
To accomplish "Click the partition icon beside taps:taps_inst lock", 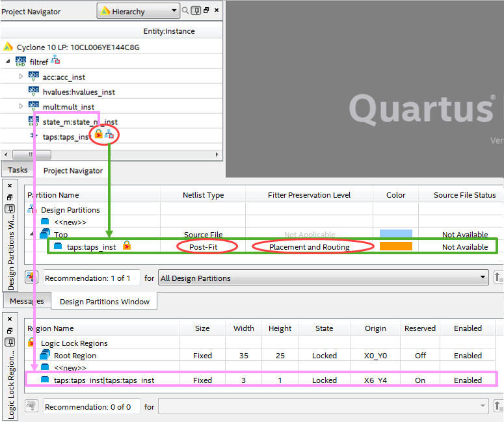I will (x=109, y=135).
